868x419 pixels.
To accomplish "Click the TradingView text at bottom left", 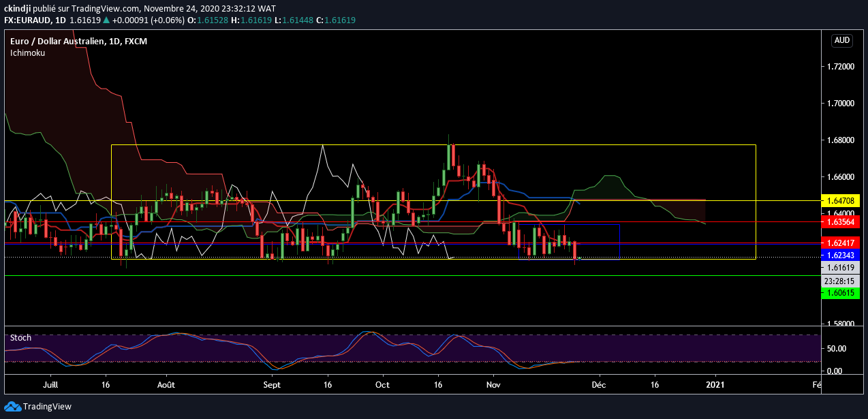I will 48,407.
